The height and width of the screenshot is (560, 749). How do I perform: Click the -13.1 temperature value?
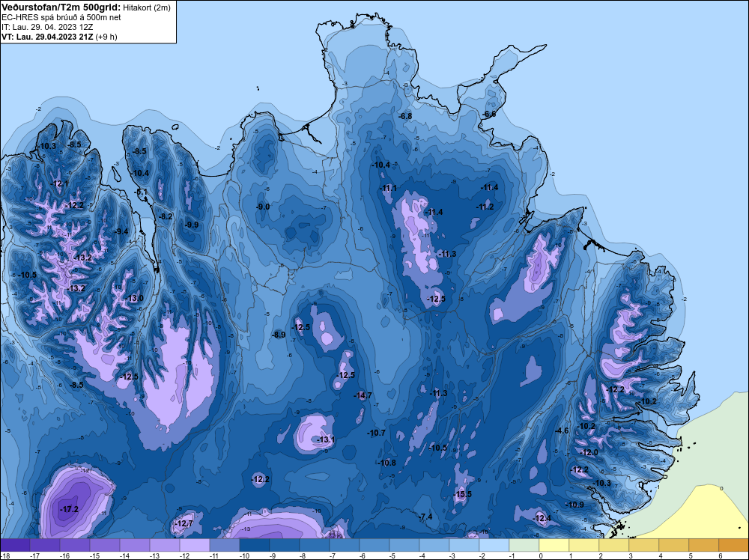(326, 439)
